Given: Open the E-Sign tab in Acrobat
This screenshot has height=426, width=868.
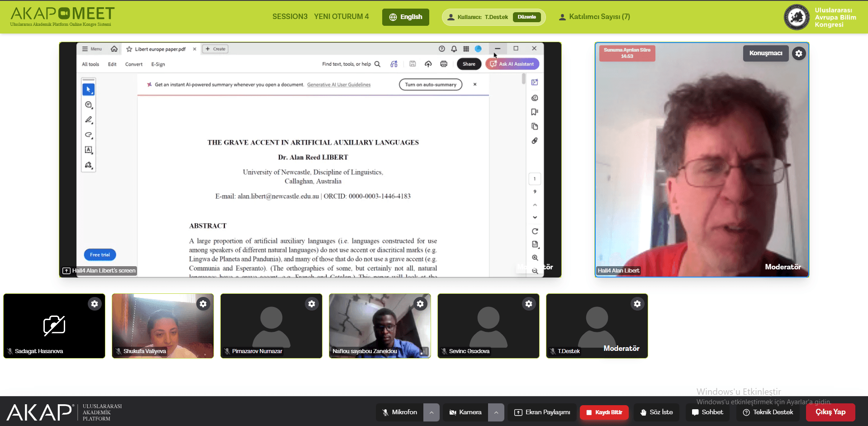Looking at the screenshot, I should click(158, 64).
